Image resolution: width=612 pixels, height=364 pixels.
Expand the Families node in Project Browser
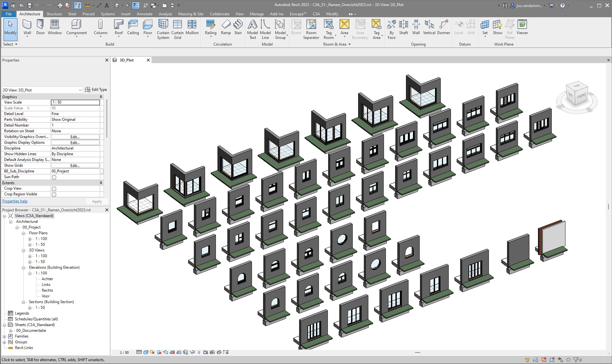point(4,337)
